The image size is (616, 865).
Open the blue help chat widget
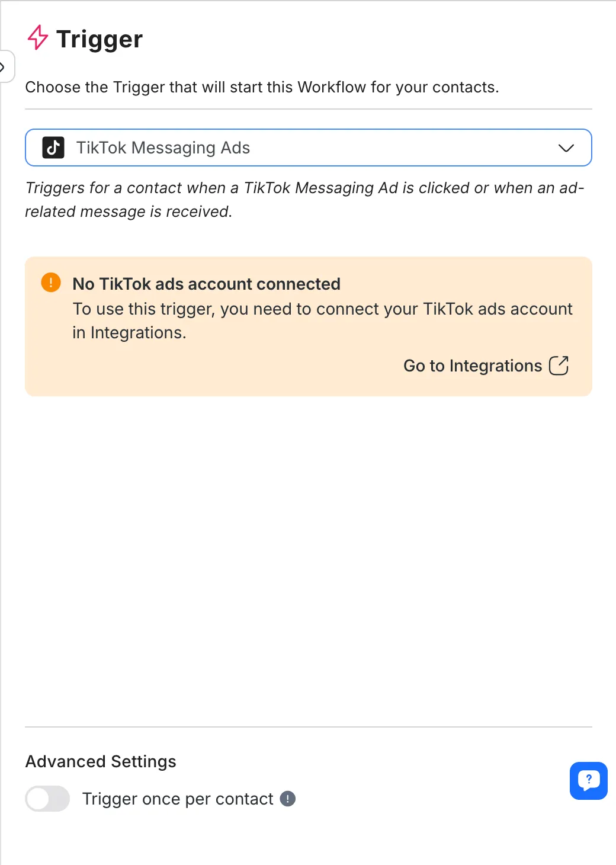(x=588, y=780)
